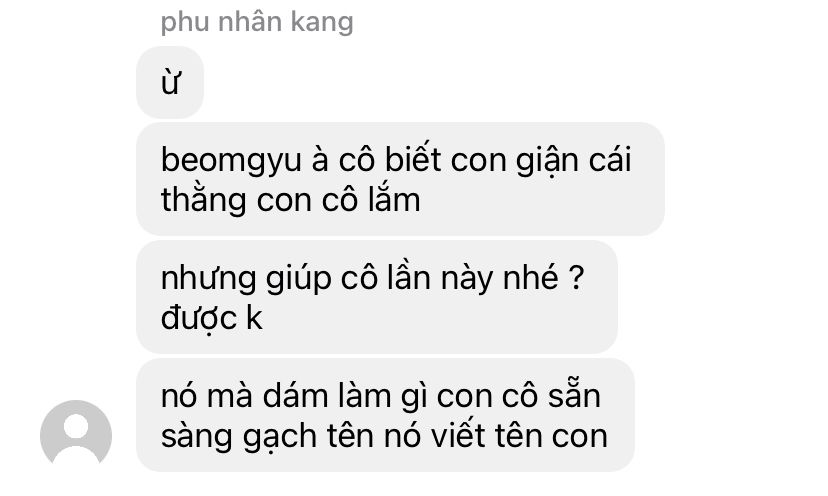Select the short message bubble saying ừ
Viewport: 828px width, 496px height.
[x=170, y=82]
